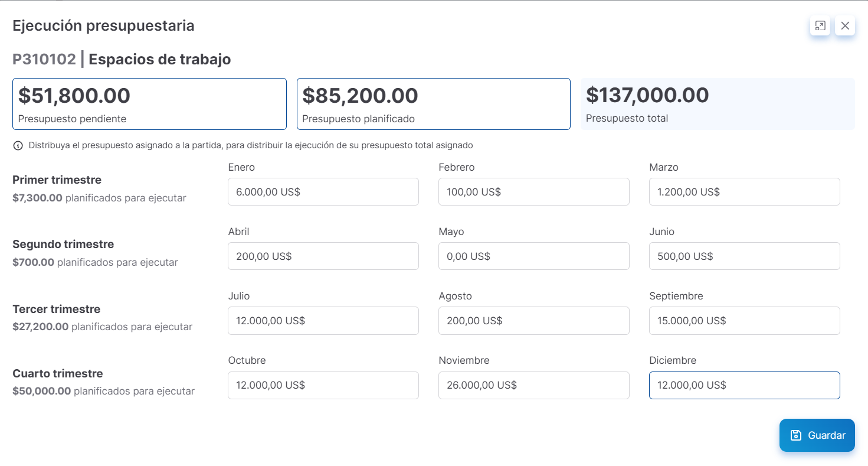Click the Diciembre budget field
The height and width of the screenshot is (466, 868).
(744, 385)
